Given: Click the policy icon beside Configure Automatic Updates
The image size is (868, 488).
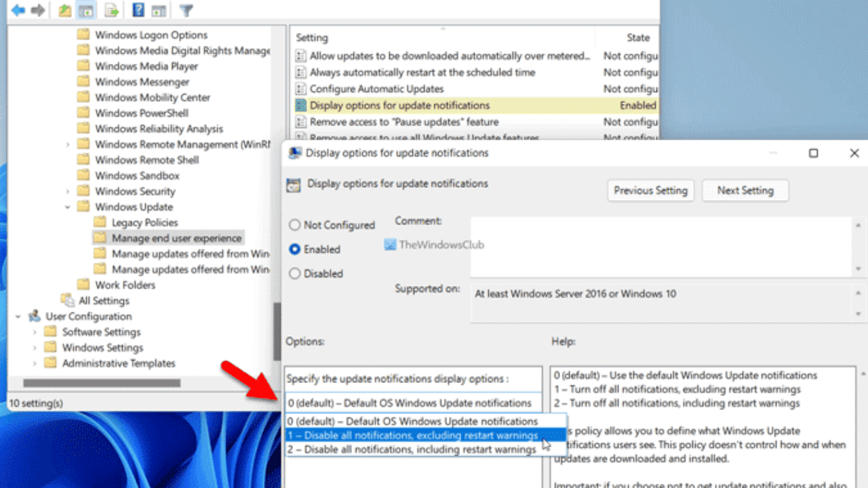Looking at the screenshot, I should click(x=301, y=89).
